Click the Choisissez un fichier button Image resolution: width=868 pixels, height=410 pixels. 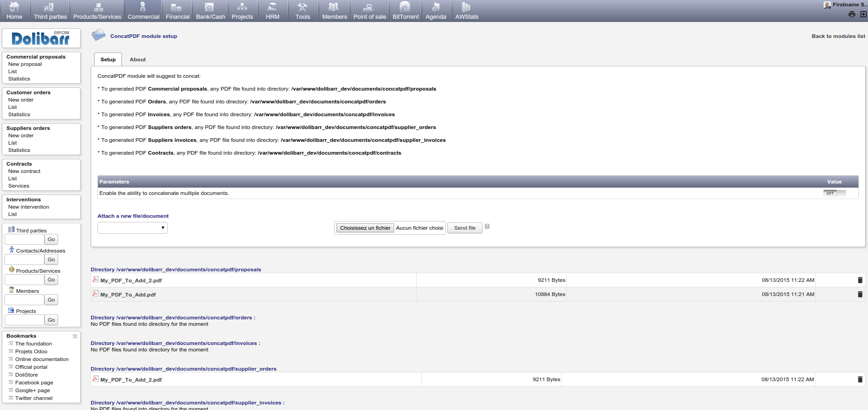[x=365, y=228]
